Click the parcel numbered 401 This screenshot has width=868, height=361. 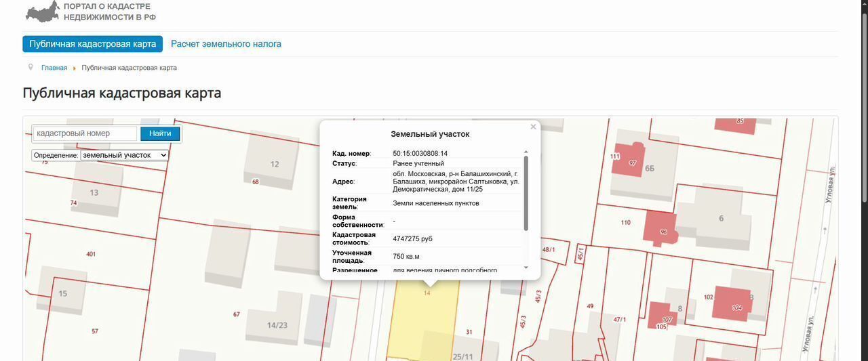tap(91, 255)
